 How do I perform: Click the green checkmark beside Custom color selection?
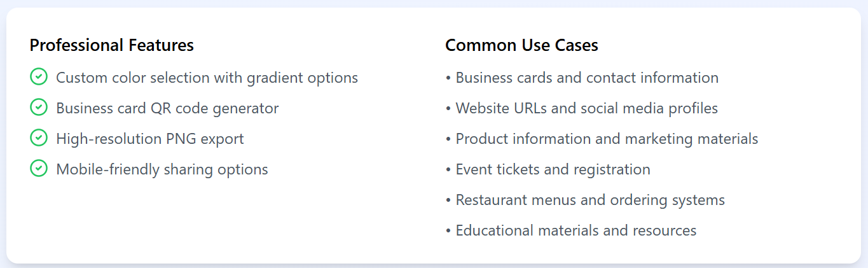pyautogui.click(x=39, y=77)
